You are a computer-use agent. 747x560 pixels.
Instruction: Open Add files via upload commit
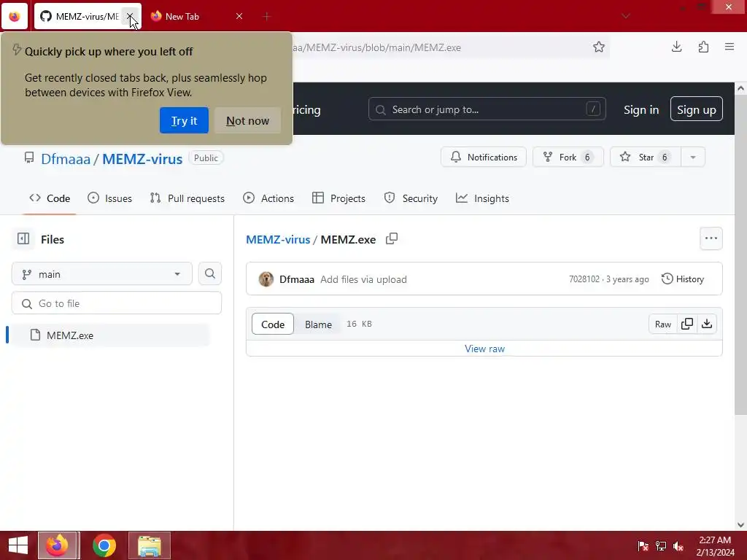tap(363, 279)
